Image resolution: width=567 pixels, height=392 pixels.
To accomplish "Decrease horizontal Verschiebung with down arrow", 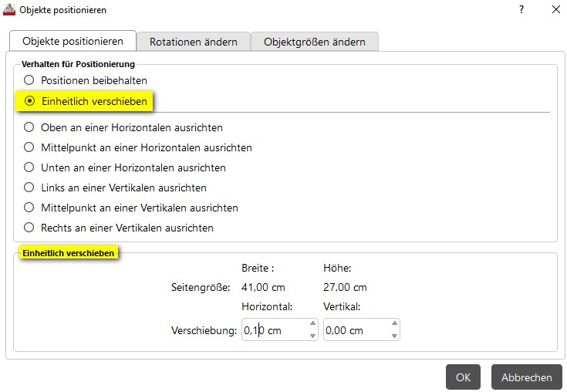I will pyautogui.click(x=312, y=336).
